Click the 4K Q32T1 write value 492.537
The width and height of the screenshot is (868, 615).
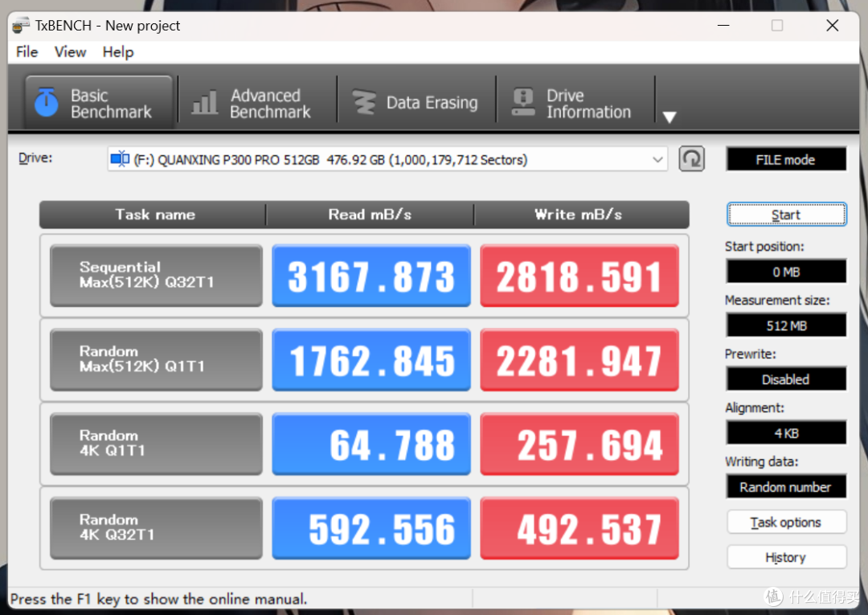(x=579, y=528)
